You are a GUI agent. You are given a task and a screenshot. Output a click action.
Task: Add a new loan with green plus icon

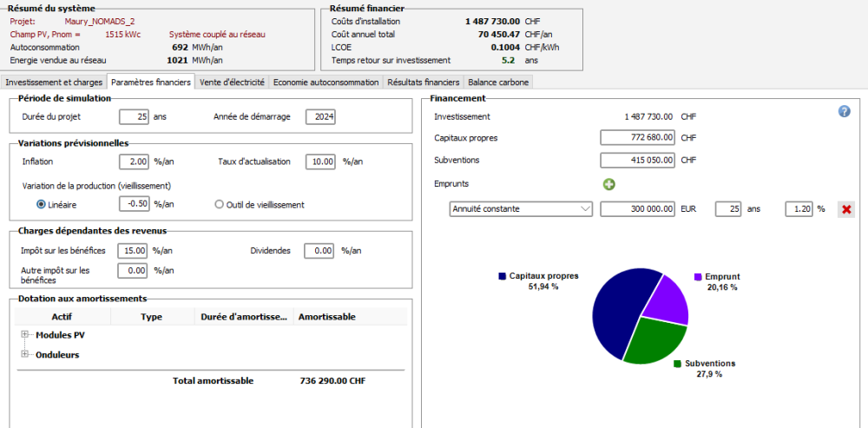[x=609, y=184]
